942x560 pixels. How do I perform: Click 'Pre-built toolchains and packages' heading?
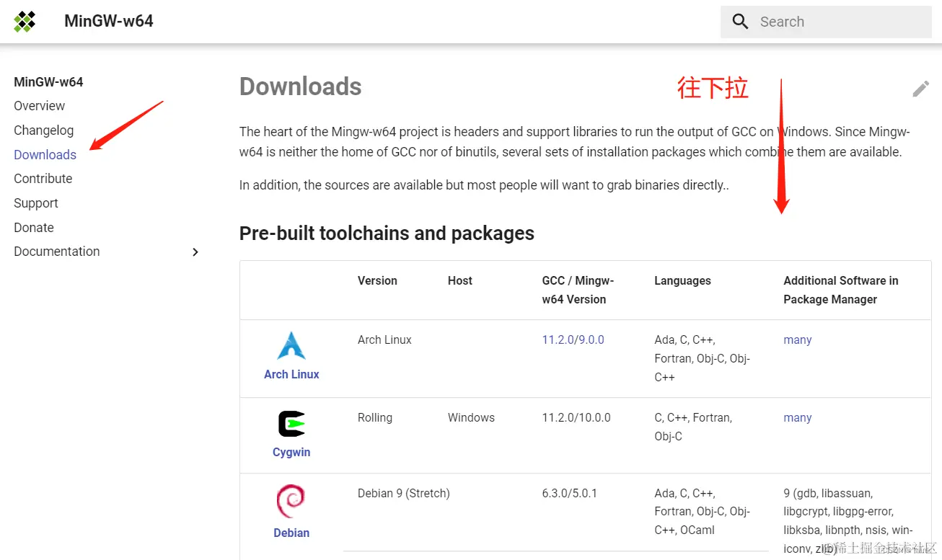(387, 234)
